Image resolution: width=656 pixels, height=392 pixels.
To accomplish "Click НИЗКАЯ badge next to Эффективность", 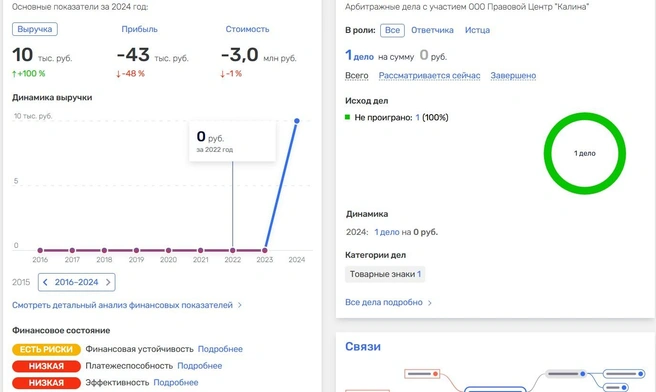I will [x=46, y=383].
